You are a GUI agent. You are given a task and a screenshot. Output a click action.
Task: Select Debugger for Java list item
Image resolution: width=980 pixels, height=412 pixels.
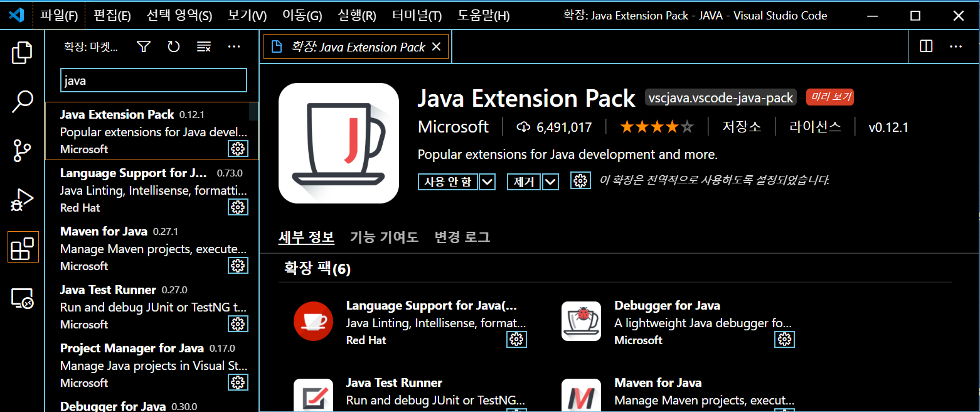point(152,404)
